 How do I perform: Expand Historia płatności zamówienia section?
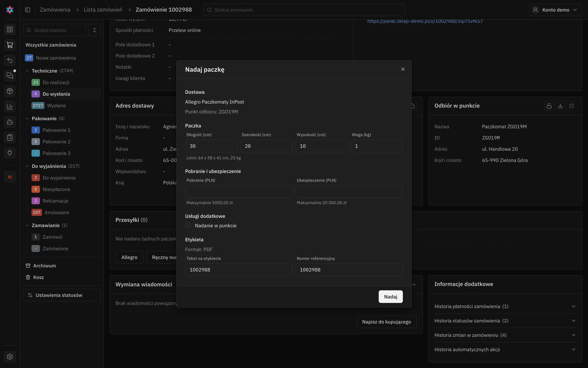point(505,306)
